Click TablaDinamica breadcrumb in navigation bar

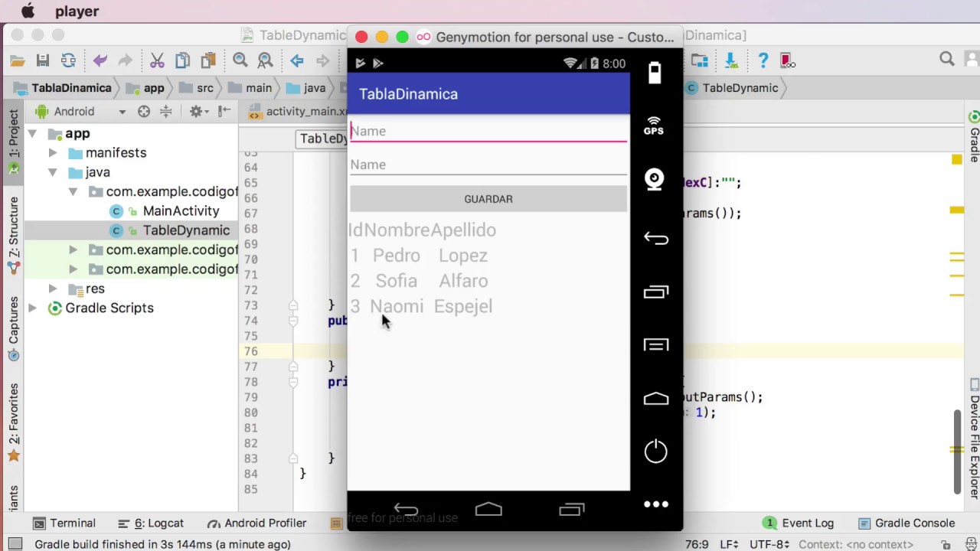point(63,88)
